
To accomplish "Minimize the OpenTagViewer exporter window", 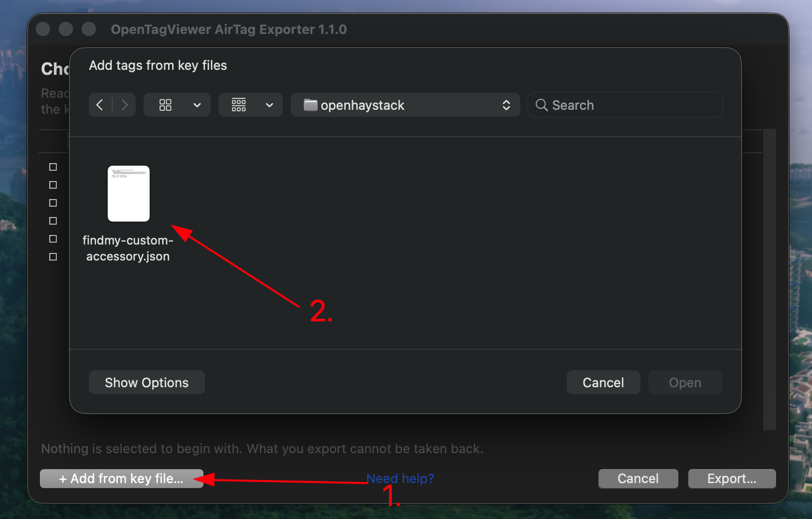I will (x=66, y=29).
